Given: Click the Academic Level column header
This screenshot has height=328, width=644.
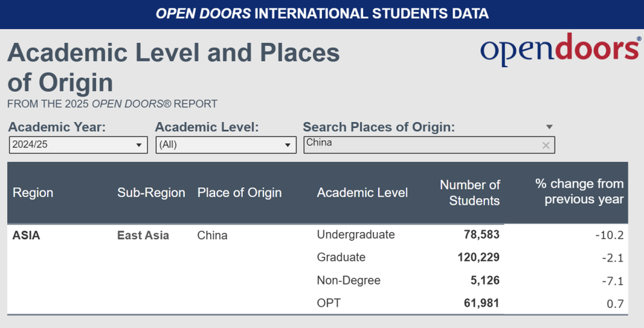Looking at the screenshot, I should point(363,193).
